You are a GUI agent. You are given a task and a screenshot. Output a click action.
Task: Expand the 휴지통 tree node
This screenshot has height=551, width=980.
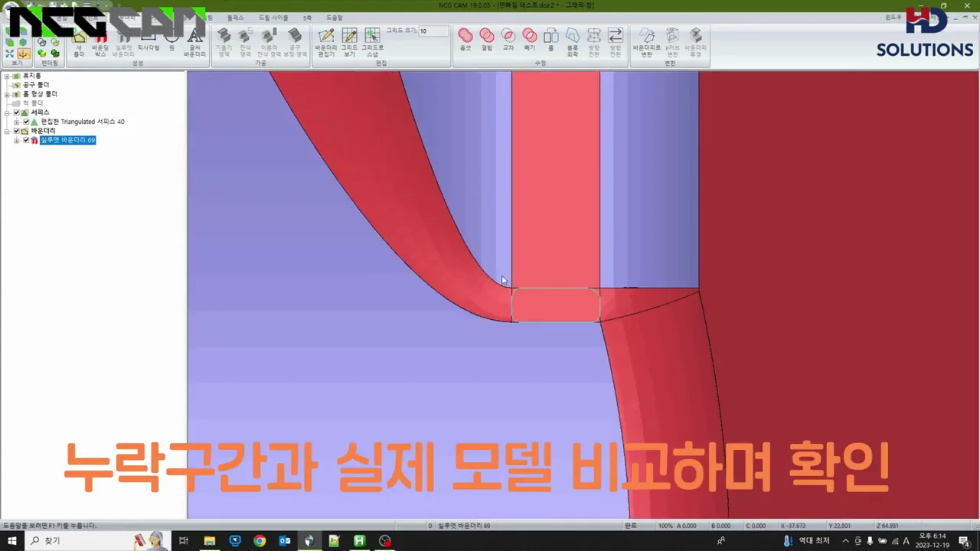pyautogui.click(x=7, y=76)
